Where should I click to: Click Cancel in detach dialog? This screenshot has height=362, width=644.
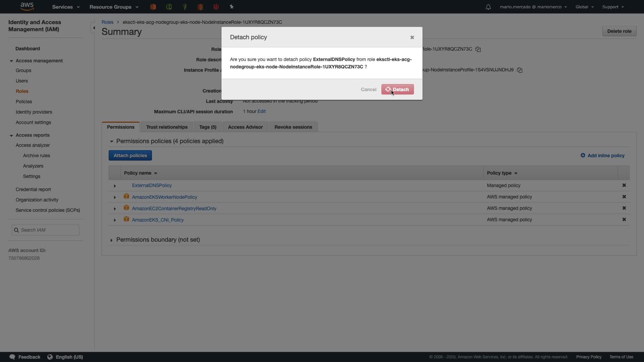tap(368, 89)
